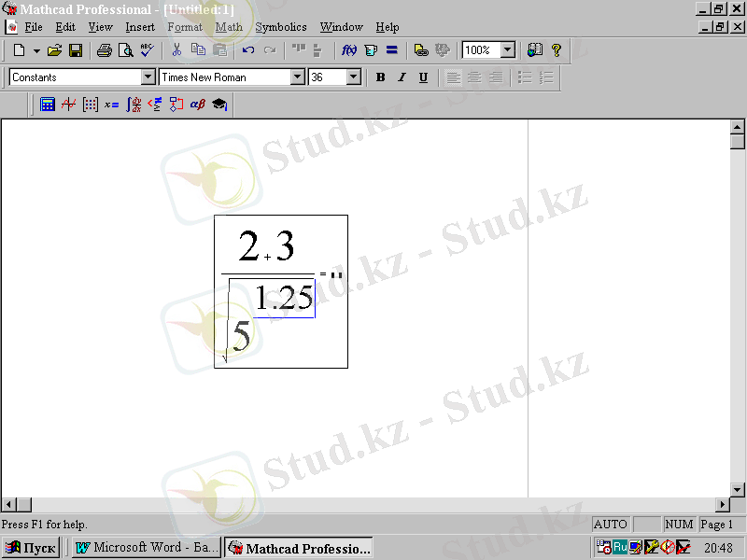747x560 pixels.
Task: Open the Format menu
Action: pos(185,27)
